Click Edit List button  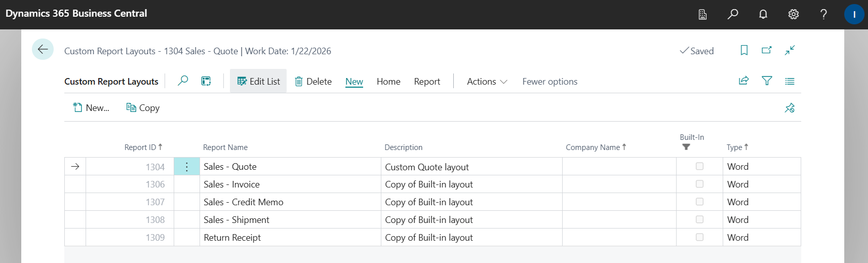(258, 81)
